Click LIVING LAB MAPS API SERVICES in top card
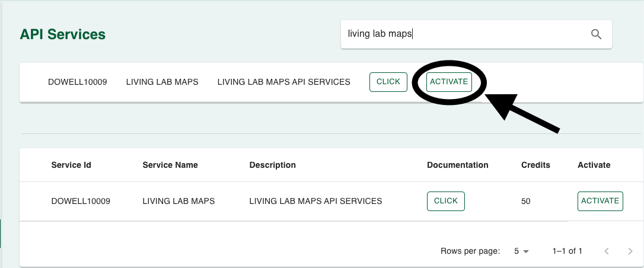Viewport: 644px width, 268px height. (284, 82)
